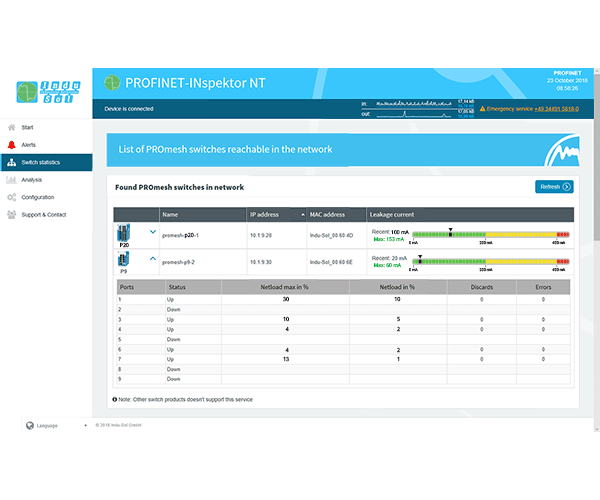Click the Netload max in % header
The height and width of the screenshot is (500, 600).
point(285,287)
